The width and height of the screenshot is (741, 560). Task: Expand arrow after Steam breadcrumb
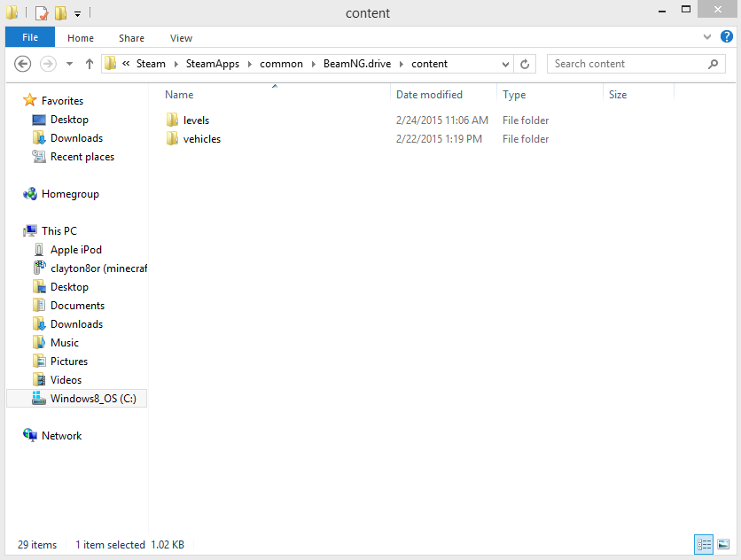175,64
